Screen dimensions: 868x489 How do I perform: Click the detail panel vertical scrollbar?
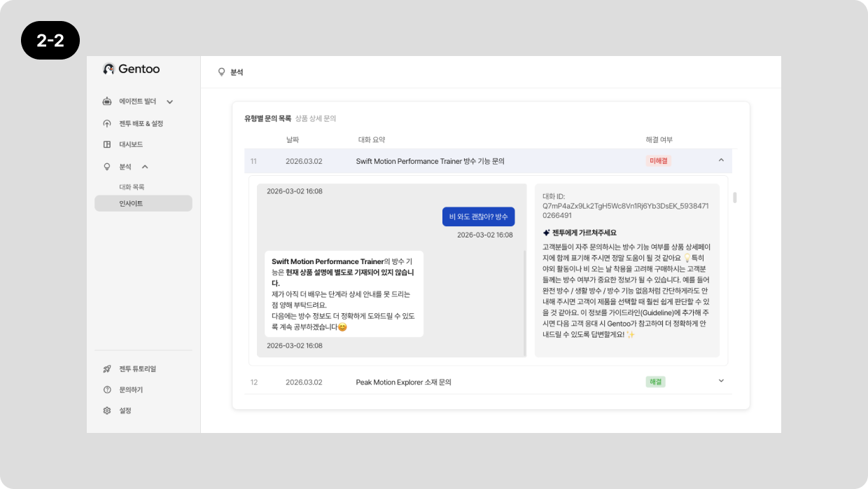tap(734, 198)
